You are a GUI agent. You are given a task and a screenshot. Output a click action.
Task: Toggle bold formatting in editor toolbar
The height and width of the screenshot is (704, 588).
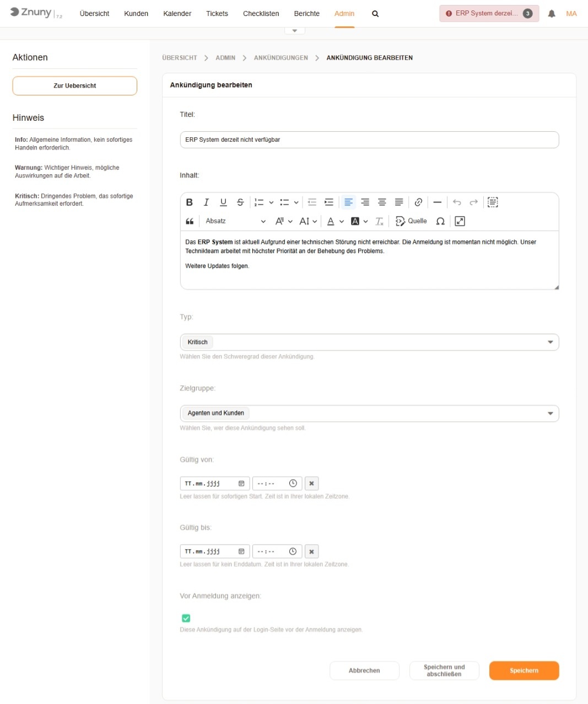point(189,202)
